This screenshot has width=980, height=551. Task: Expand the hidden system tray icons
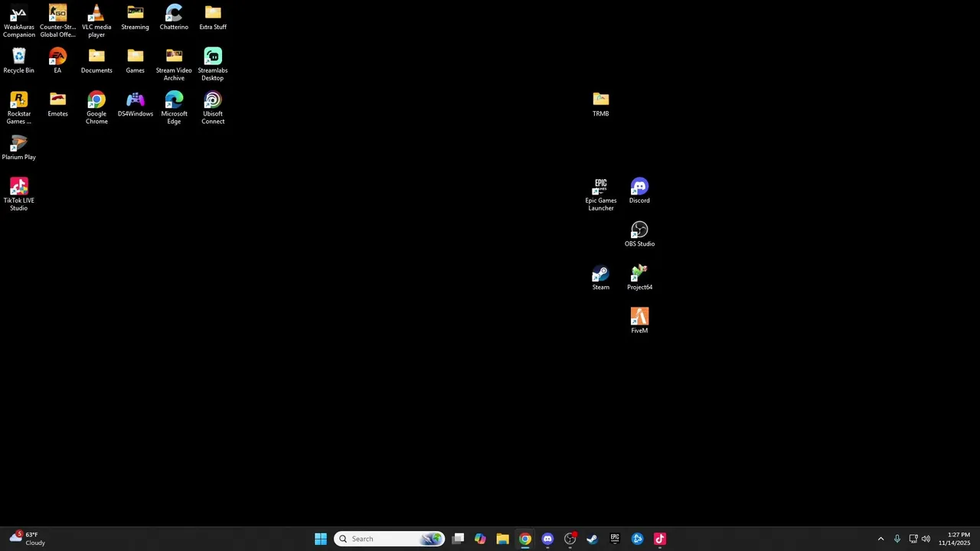point(880,539)
